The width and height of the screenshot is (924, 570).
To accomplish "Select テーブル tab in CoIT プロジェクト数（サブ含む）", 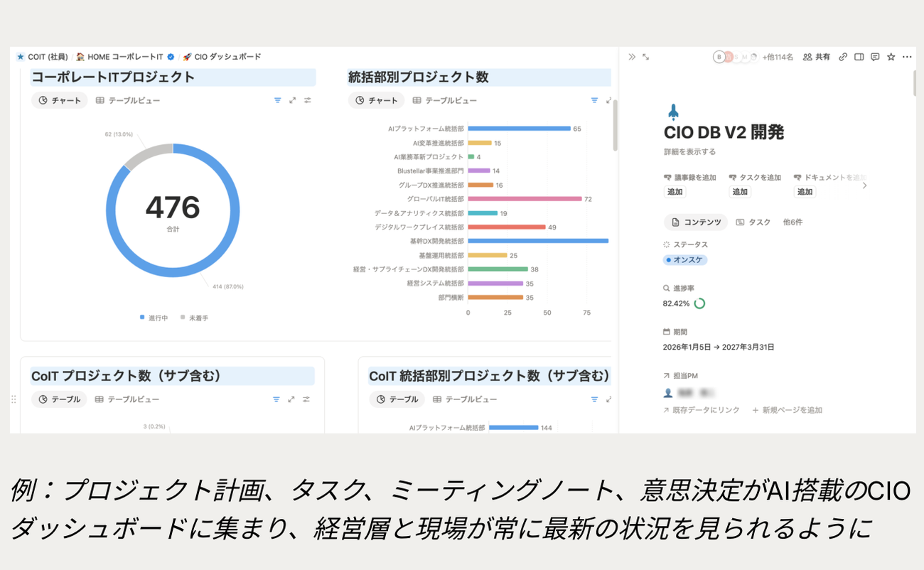I will [59, 399].
